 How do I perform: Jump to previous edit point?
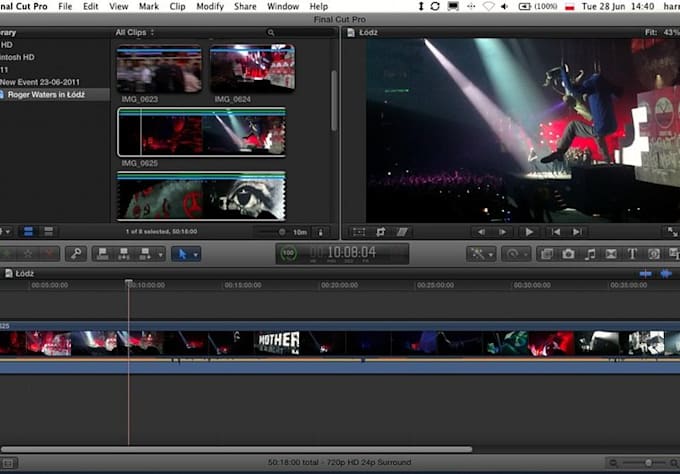(x=556, y=232)
